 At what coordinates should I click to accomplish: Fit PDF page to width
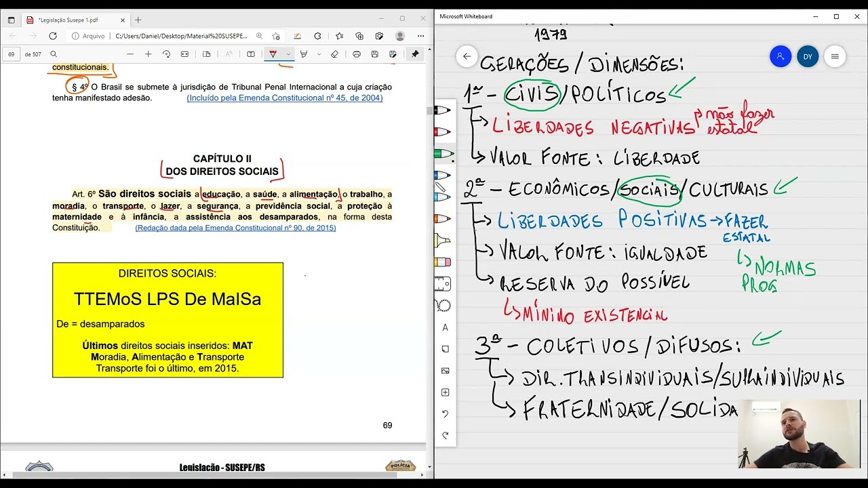click(x=184, y=54)
